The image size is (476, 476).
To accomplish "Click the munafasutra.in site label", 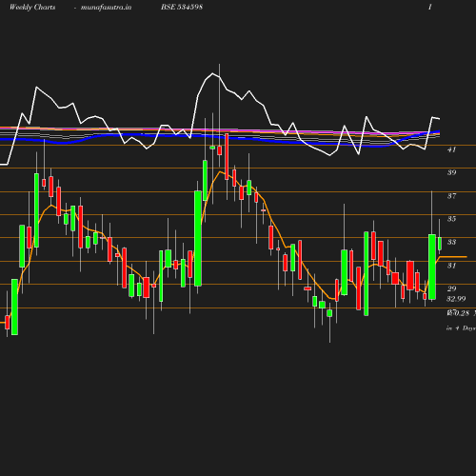I will pos(106,7).
